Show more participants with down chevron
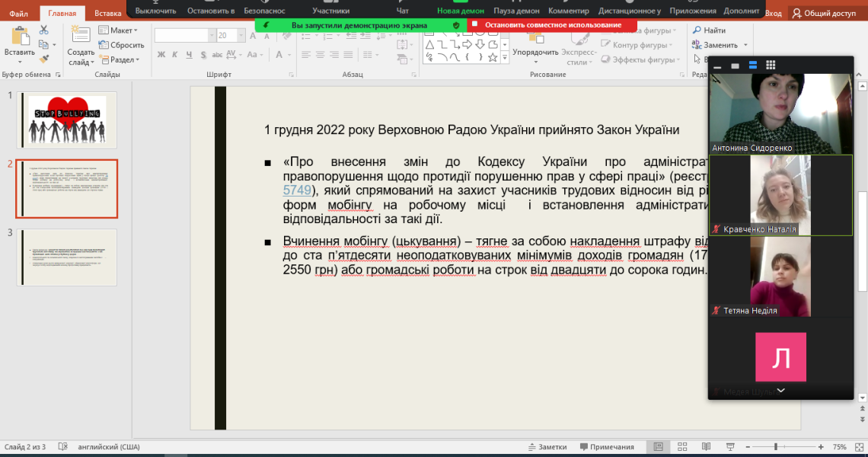The width and height of the screenshot is (868, 457). click(781, 391)
